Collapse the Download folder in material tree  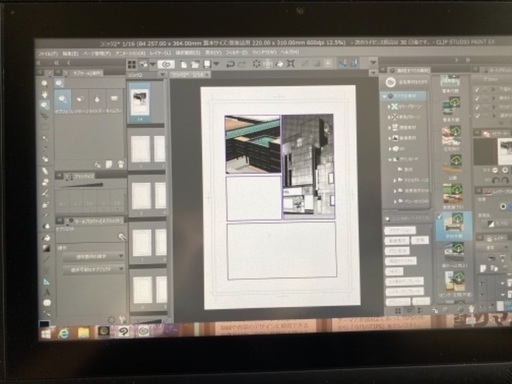[x=390, y=159]
